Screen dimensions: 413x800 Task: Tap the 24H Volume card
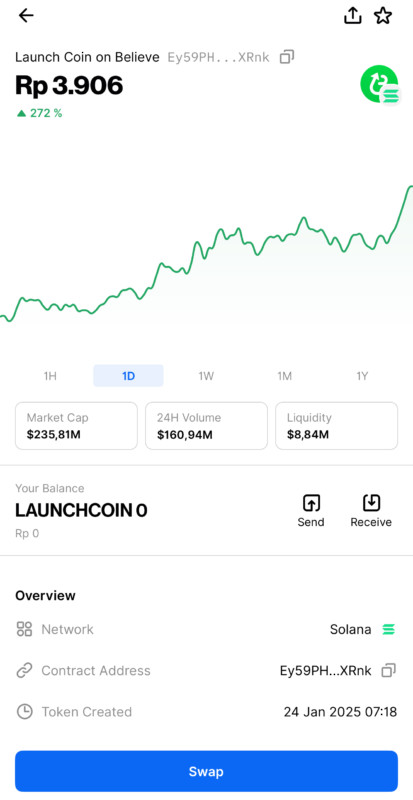point(206,426)
